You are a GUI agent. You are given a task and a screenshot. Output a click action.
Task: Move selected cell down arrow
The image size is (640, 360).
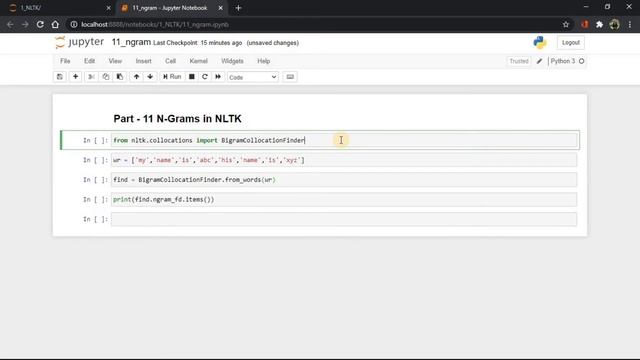pyautogui.click(x=150, y=77)
